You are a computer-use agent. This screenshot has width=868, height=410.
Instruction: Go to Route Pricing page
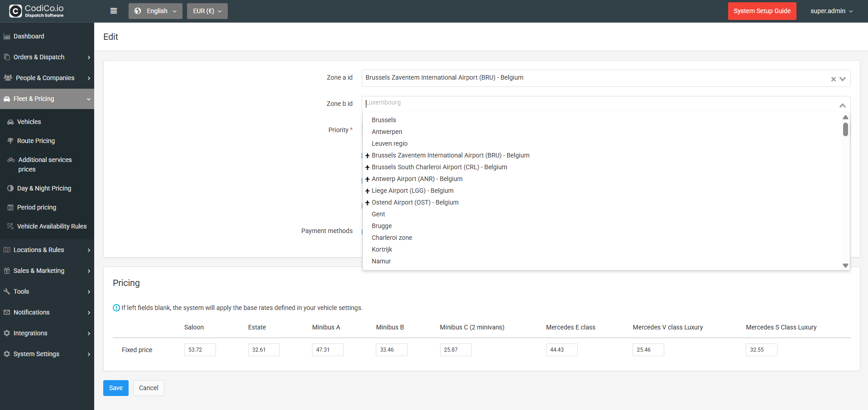[x=36, y=141]
